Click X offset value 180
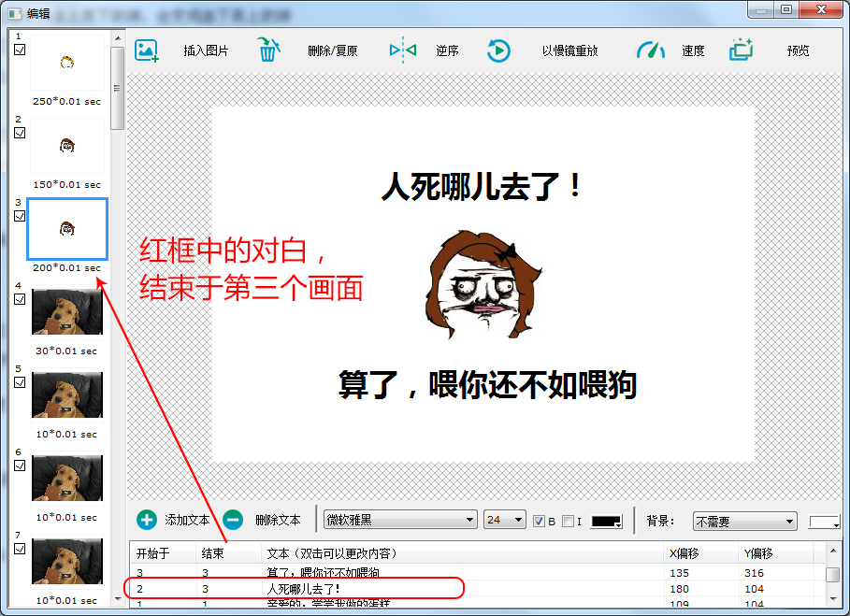 point(679,589)
